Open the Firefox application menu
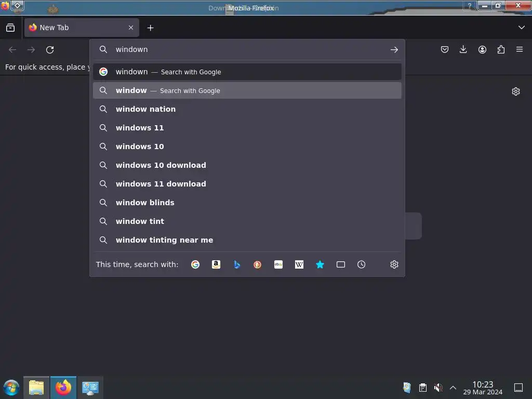532x399 pixels. coord(520,49)
